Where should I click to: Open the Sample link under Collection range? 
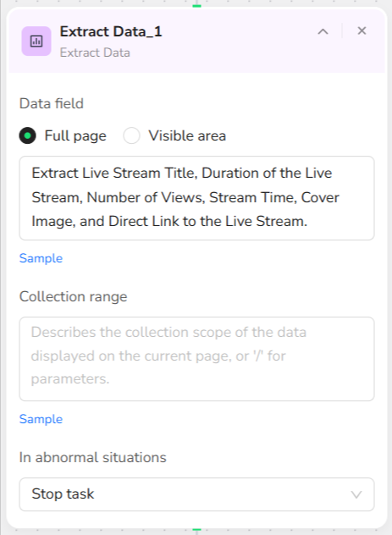pyautogui.click(x=41, y=419)
